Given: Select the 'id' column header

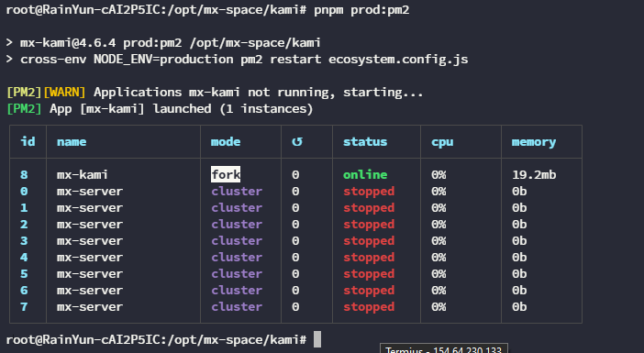Looking at the screenshot, I should click(28, 141).
